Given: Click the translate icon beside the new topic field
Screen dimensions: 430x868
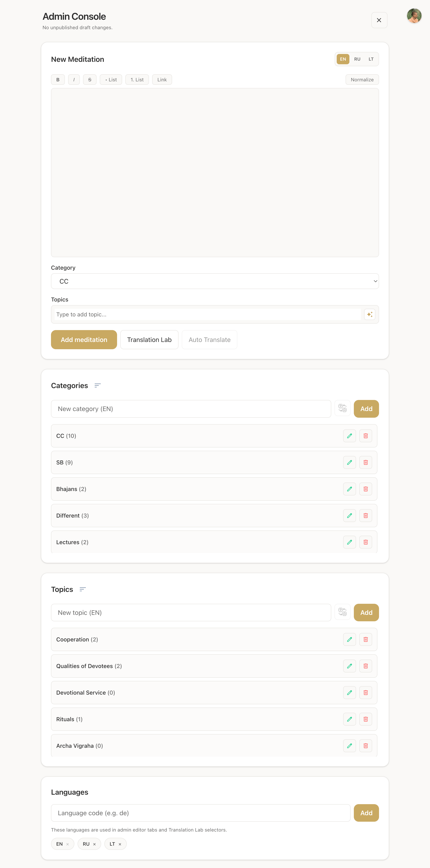Looking at the screenshot, I should [342, 612].
